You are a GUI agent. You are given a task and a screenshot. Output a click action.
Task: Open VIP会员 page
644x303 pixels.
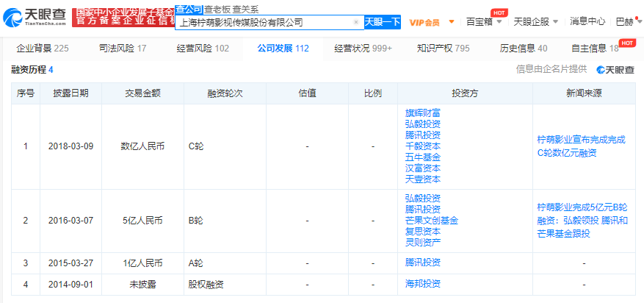click(424, 22)
